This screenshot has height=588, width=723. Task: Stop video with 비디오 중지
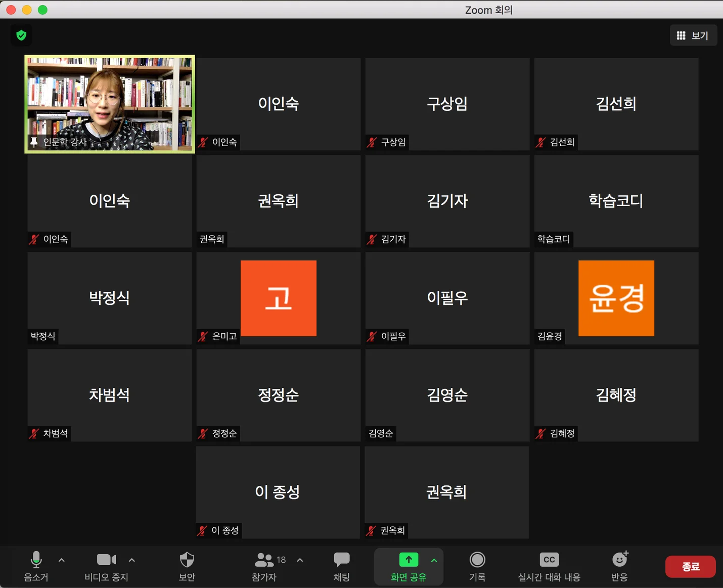[x=106, y=566]
